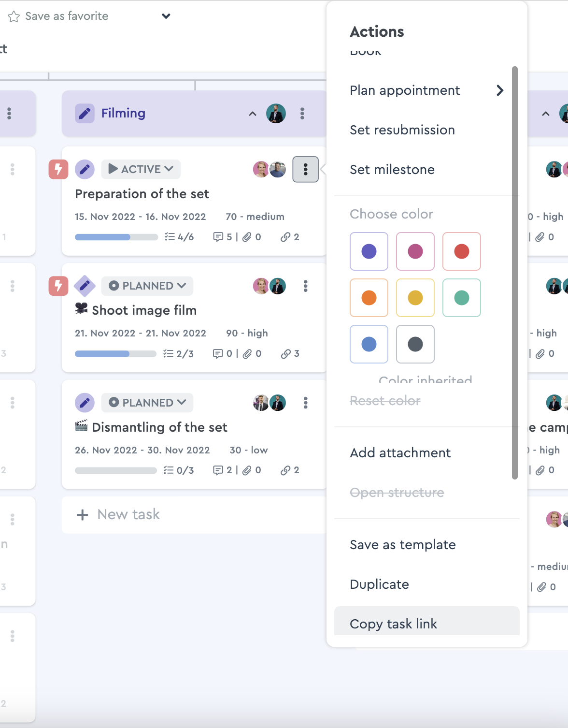This screenshot has width=568, height=728.
Task: Click the star icon beside Save as favorite
Action: tap(14, 16)
